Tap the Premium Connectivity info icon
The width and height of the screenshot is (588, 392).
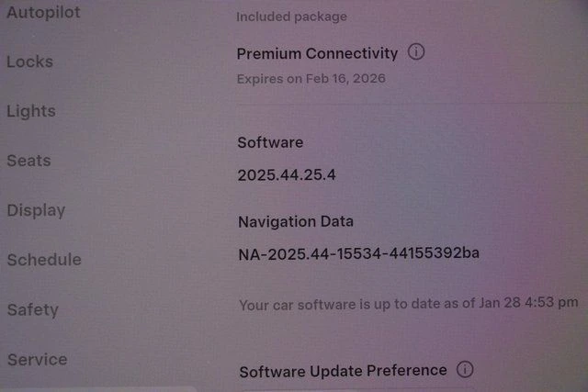coord(416,52)
